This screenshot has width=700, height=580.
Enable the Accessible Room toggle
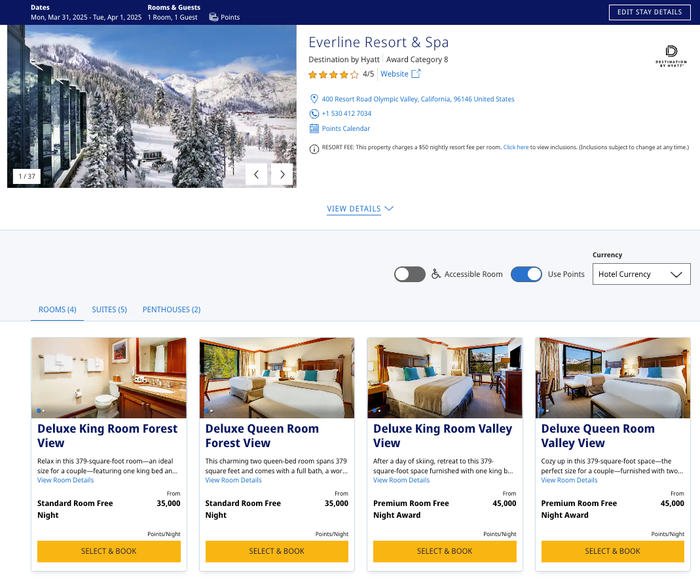click(x=409, y=274)
